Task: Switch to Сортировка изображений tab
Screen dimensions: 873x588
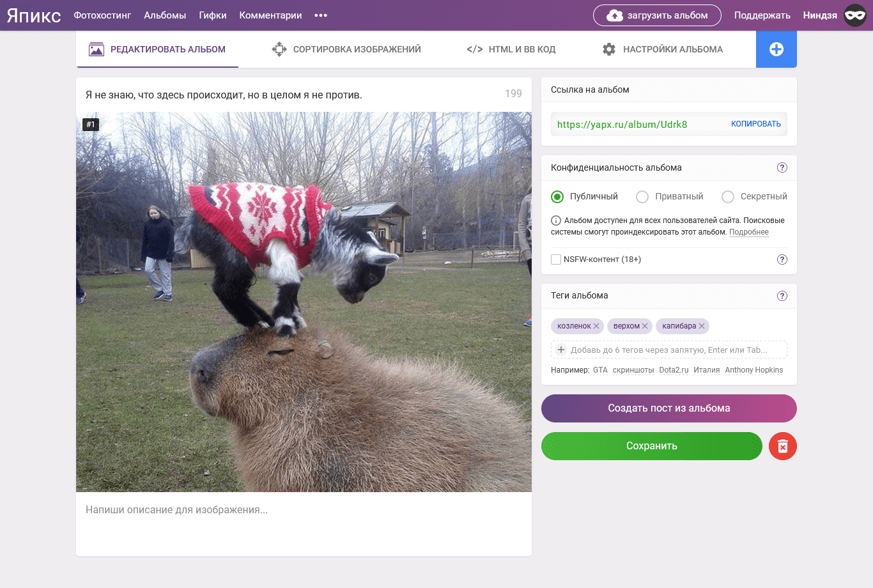Action: 346,49
